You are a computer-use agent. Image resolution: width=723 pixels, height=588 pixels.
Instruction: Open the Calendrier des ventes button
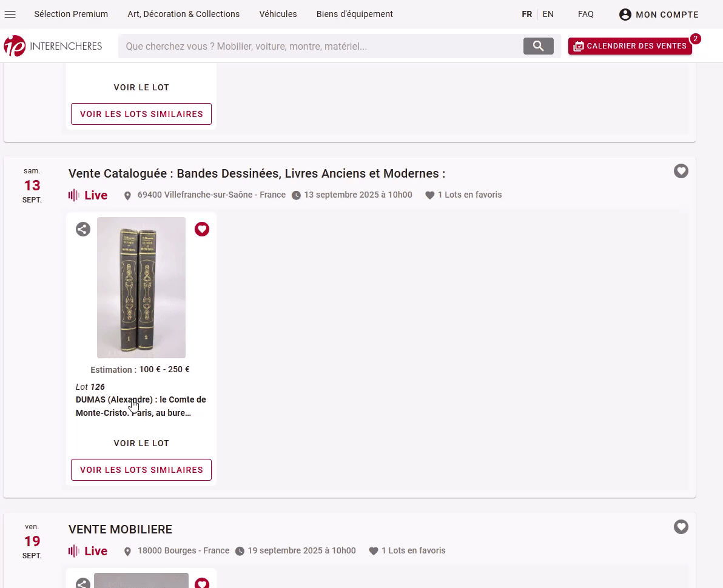point(630,46)
